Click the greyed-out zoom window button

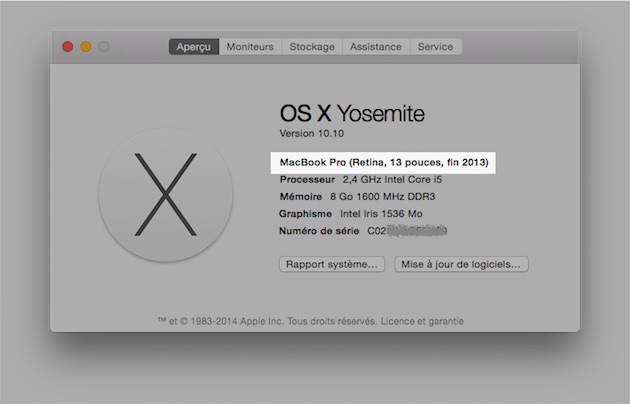coord(104,47)
